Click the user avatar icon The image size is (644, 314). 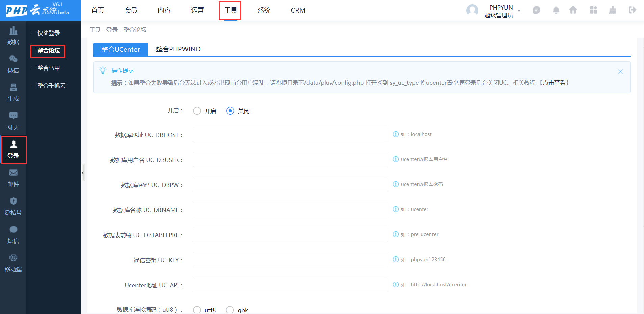point(472,10)
